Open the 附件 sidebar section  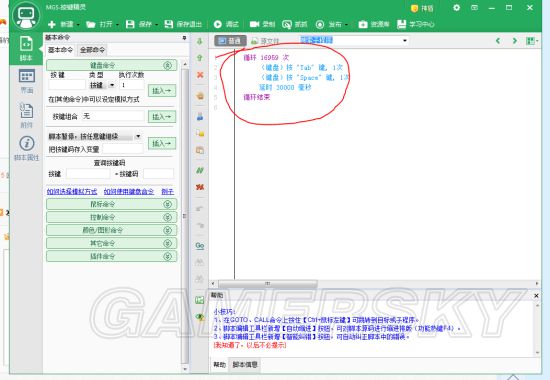27,115
